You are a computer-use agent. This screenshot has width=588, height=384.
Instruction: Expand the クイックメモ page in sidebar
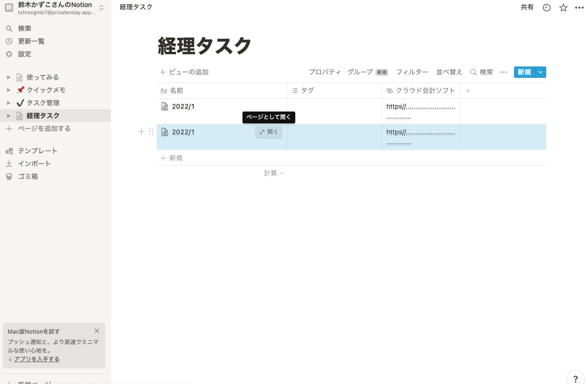pos(9,90)
